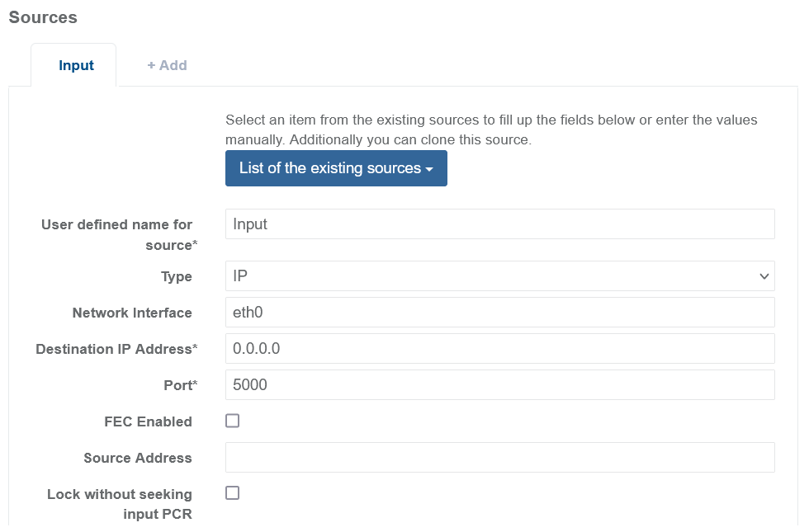Viewport: 809px width, 532px height.
Task: Click the FEC Enabled label text
Action: coord(148,421)
